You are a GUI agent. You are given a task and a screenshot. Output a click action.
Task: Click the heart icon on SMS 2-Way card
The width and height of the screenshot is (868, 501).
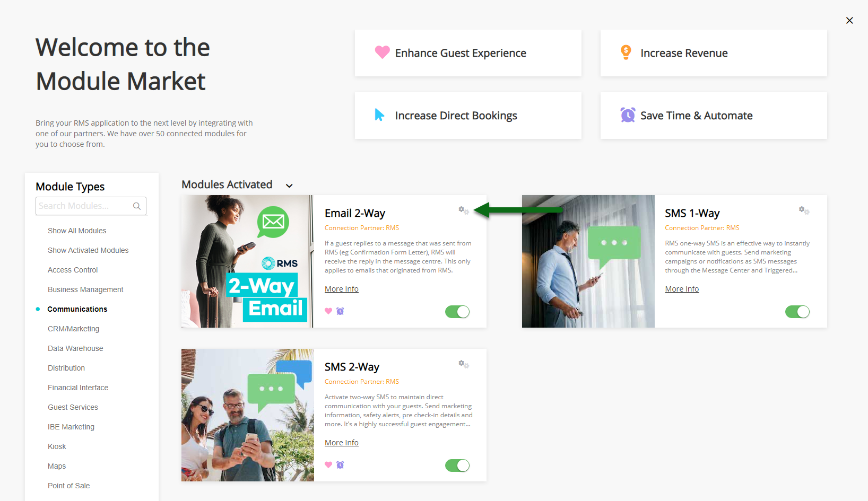coord(328,465)
